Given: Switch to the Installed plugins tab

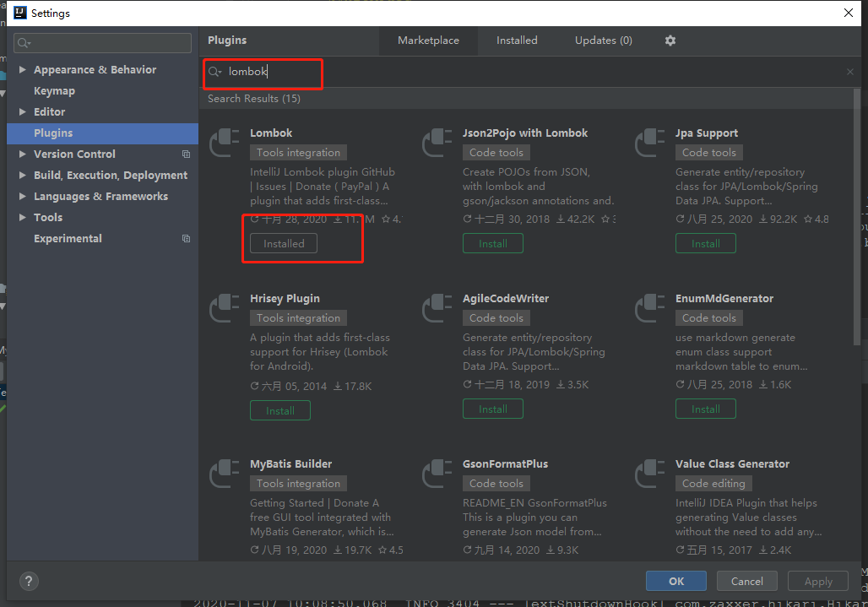Looking at the screenshot, I should click(517, 41).
